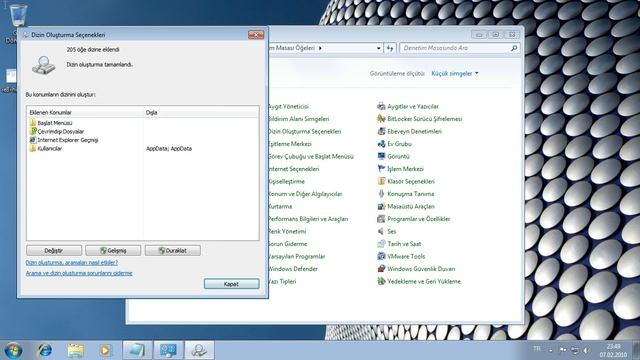Click the Değiştir button
This screenshot has height=360, width=640.
(54, 251)
